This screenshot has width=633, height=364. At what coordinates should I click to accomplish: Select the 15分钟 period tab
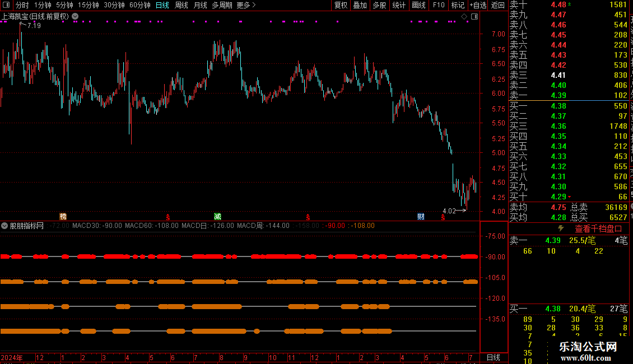click(x=89, y=5)
